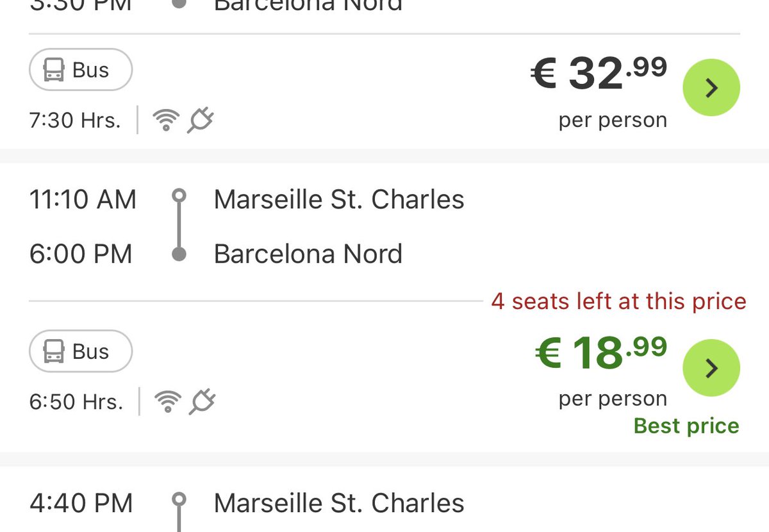769x532 pixels.
Task: Select the green €18.99 price
Action: click(x=600, y=353)
